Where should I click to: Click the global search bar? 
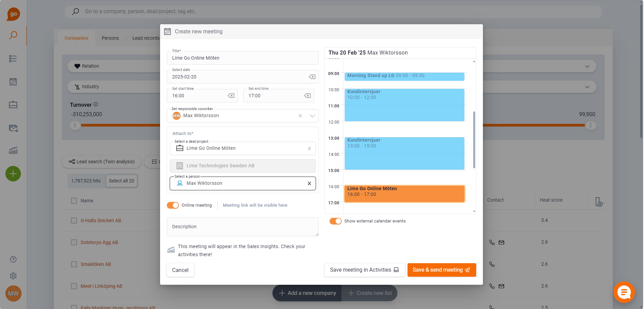[333, 11]
